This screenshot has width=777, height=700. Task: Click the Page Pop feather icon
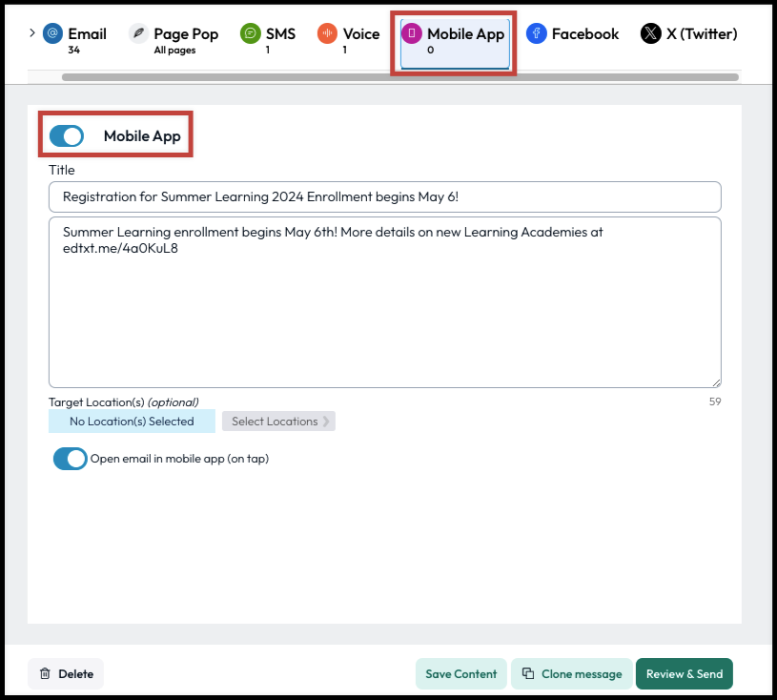pyautogui.click(x=139, y=33)
